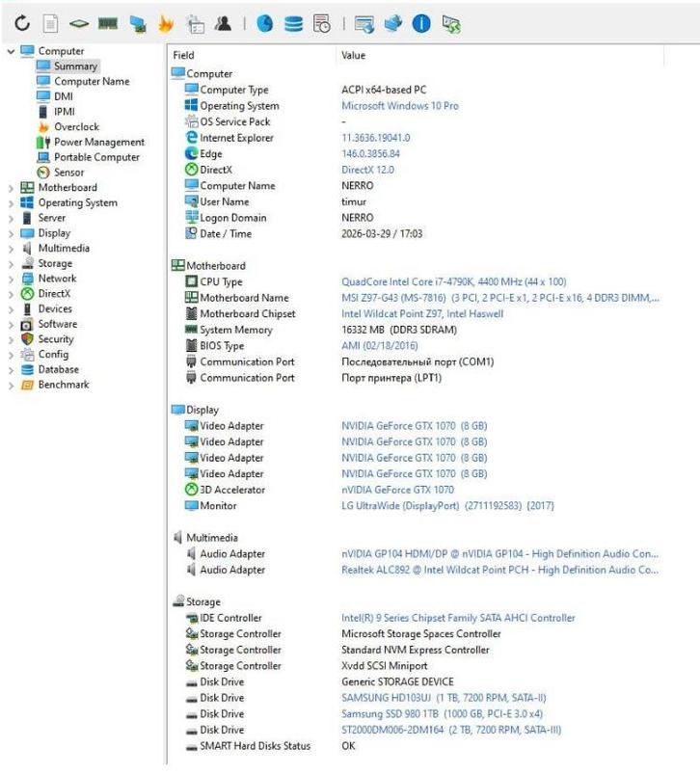Select Config in the left tree

pos(53,355)
